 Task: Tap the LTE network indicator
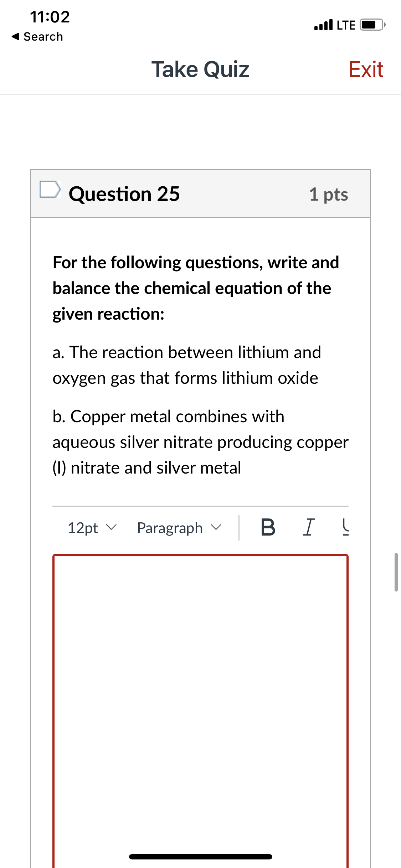346,25
